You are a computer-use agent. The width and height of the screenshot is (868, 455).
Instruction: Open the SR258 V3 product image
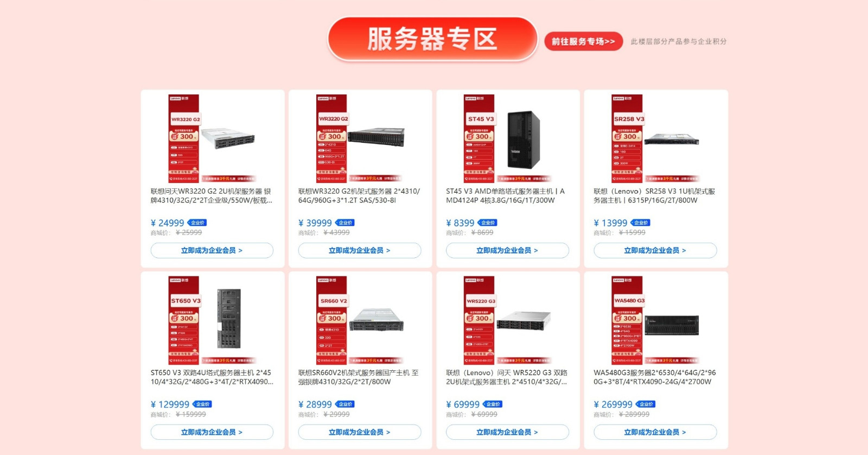[x=655, y=138]
